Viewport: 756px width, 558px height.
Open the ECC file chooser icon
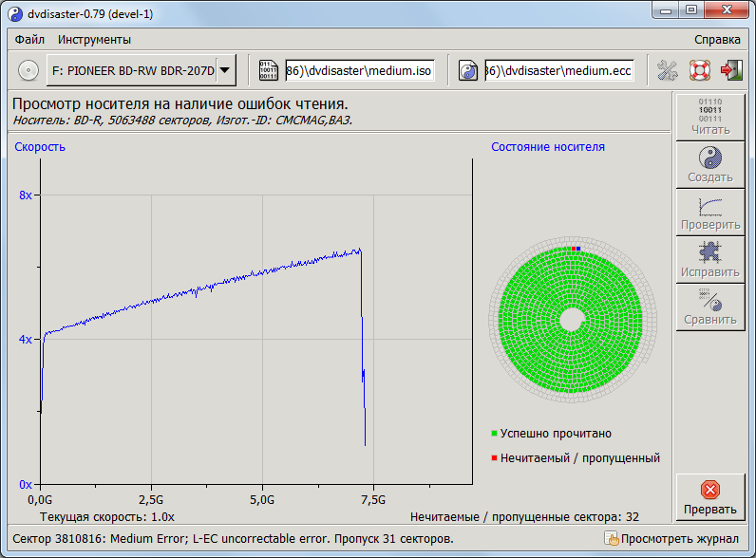click(468, 70)
